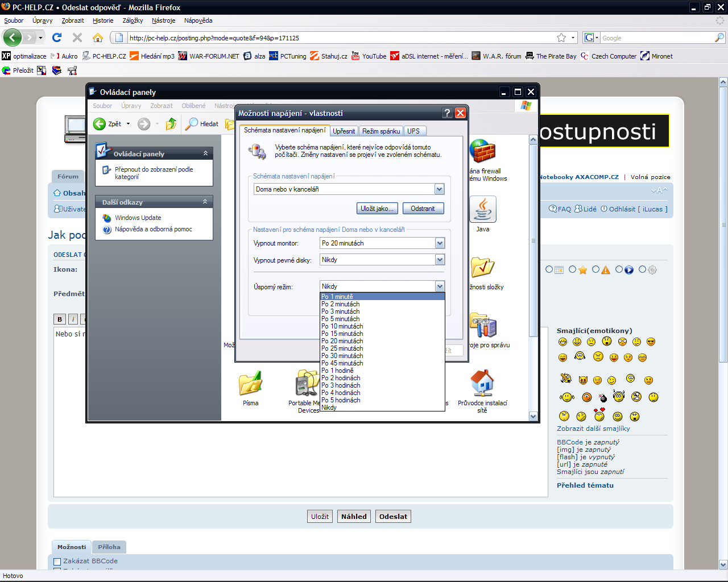Viewport: 728px width, 582px height.
Task: Collapse the Další odkazy side panel
Action: click(205, 202)
